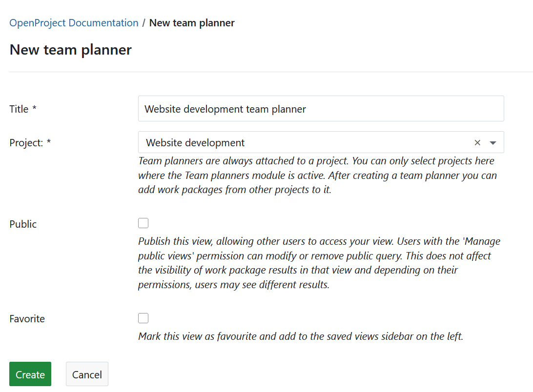
Task: Expand the project selection combo box
Action: (493, 142)
